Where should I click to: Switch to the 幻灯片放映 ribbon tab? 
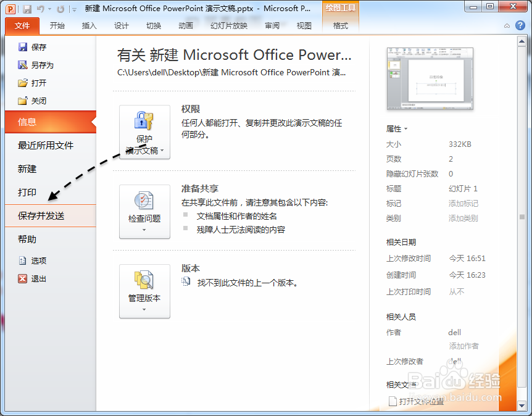[x=229, y=26]
